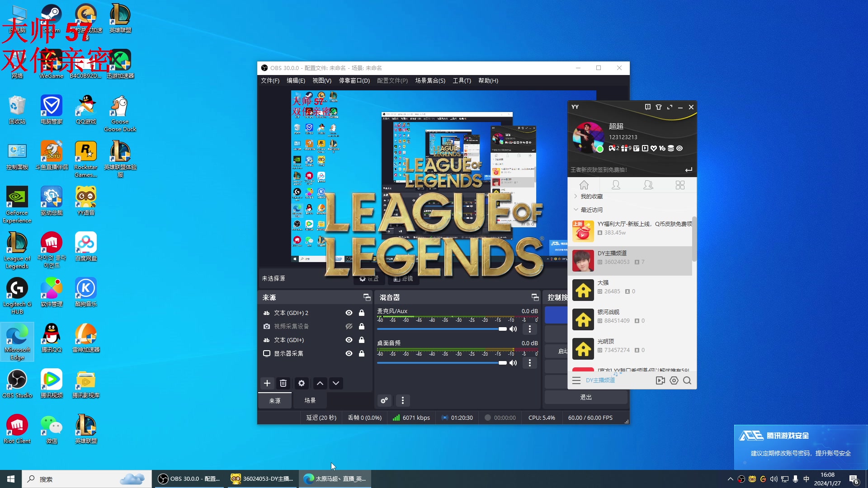Open WeChat desktop icon
Screen dimensions: 868x488
(x=51, y=429)
